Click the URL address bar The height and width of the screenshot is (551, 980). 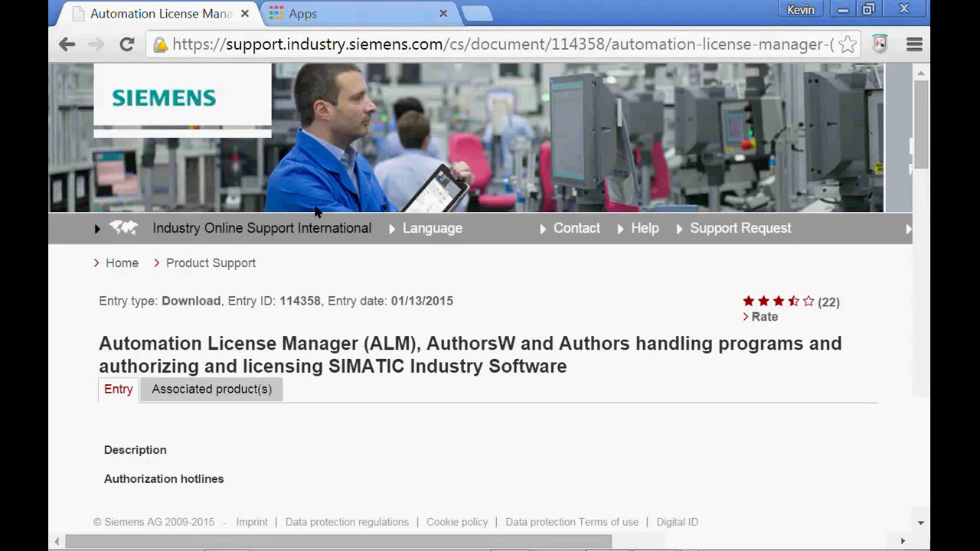tap(501, 44)
